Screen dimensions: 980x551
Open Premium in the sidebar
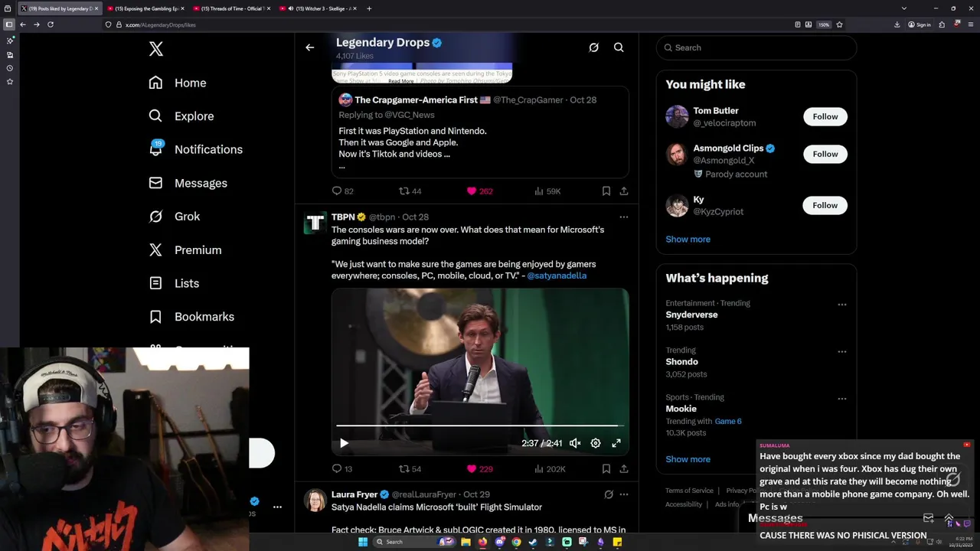pyautogui.click(x=185, y=250)
